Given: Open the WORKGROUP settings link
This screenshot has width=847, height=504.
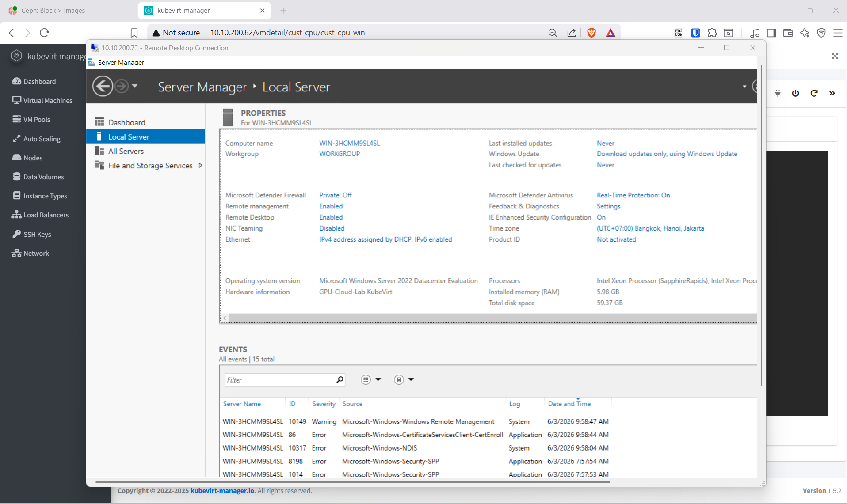Looking at the screenshot, I should coord(340,154).
